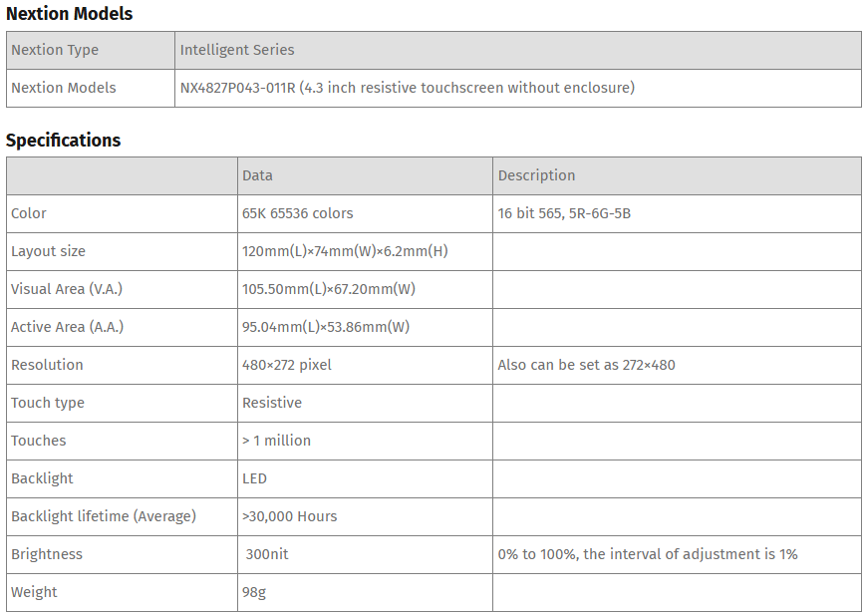Select the 95.04mm Active Area value
Screen dimensions: 868x614
(x=326, y=327)
